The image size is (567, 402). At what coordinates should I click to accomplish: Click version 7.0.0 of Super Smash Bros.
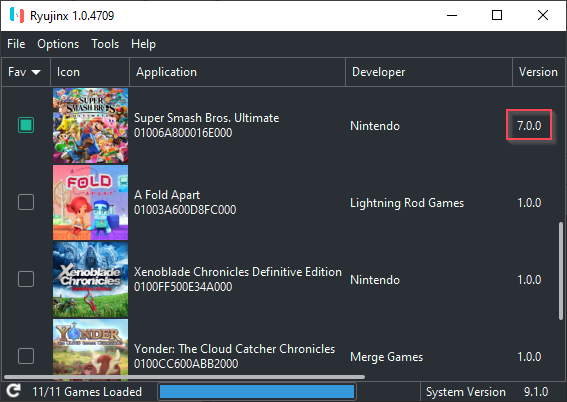(529, 125)
